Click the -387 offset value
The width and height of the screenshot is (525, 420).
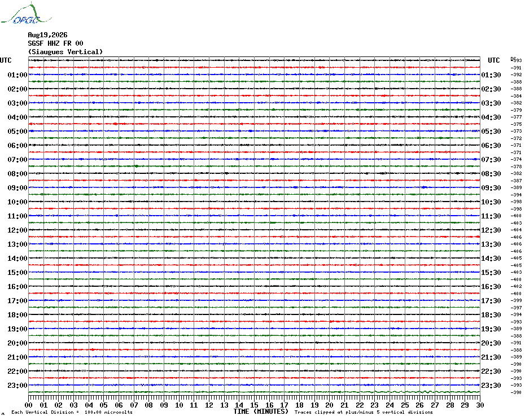point(517,181)
